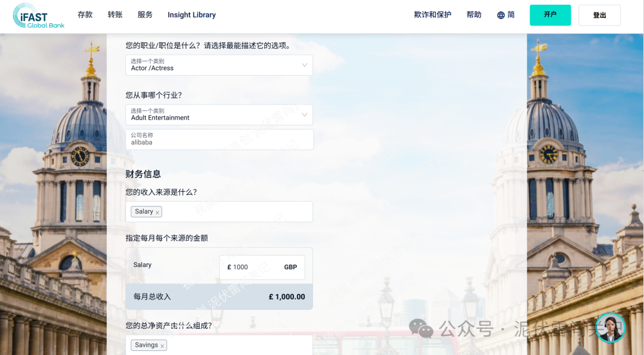This screenshot has width=644, height=355.
Task: Switch to the Insight Library section
Action: 191,14
